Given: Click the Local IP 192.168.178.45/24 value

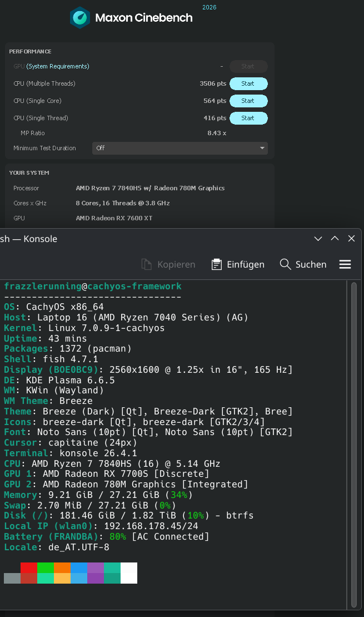Looking at the screenshot, I should (x=151, y=526).
